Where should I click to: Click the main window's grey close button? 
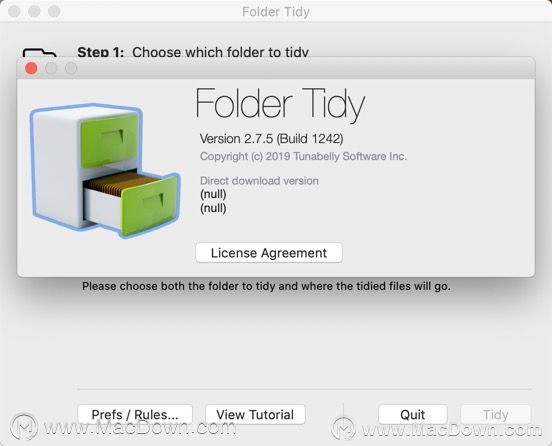[14, 11]
